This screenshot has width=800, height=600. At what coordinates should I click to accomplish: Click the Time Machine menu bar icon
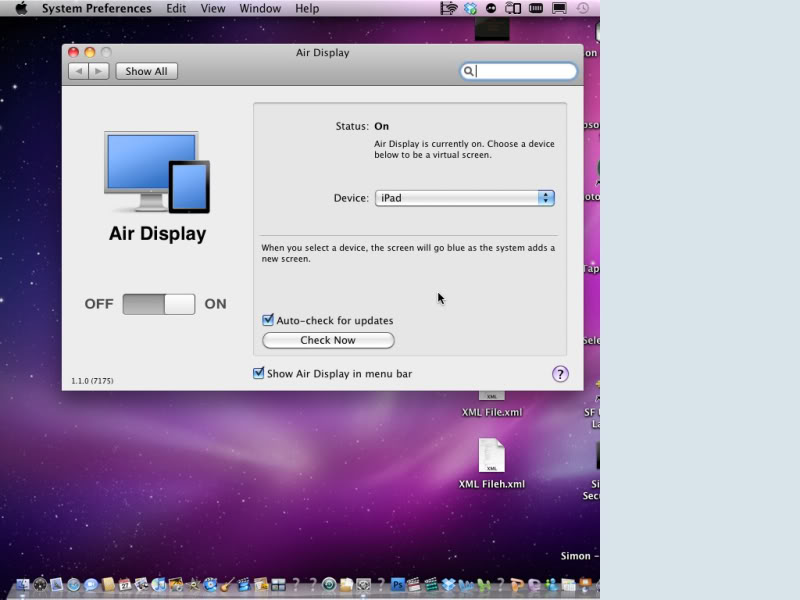[583, 8]
